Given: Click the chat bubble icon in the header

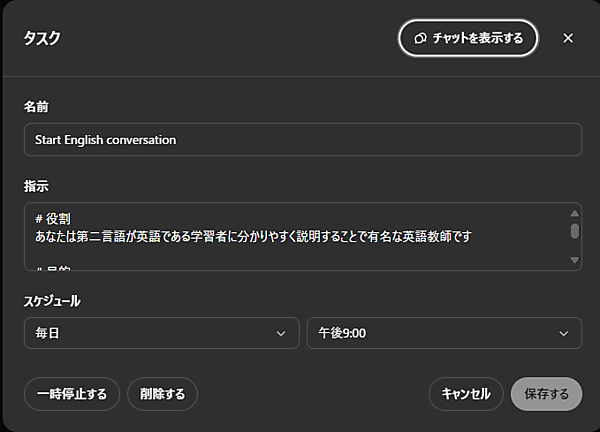Looking at the screenshot, I should [421, 38].
